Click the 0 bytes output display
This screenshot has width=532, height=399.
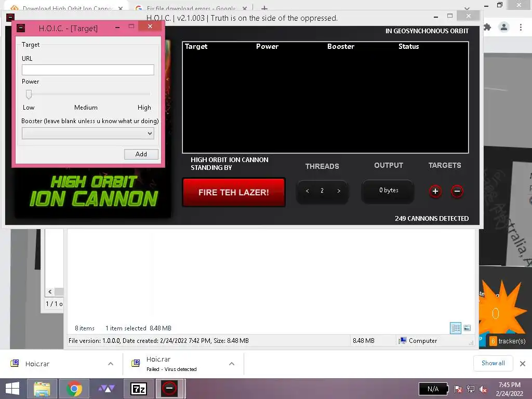click(389, 190)
